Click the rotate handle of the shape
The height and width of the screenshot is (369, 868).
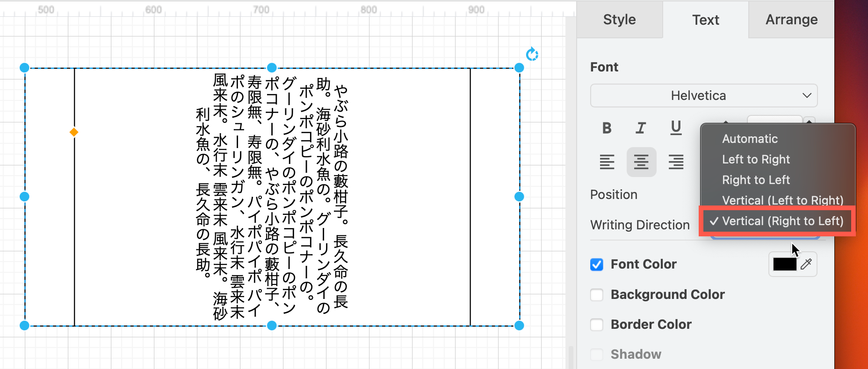tap(532, 54)
